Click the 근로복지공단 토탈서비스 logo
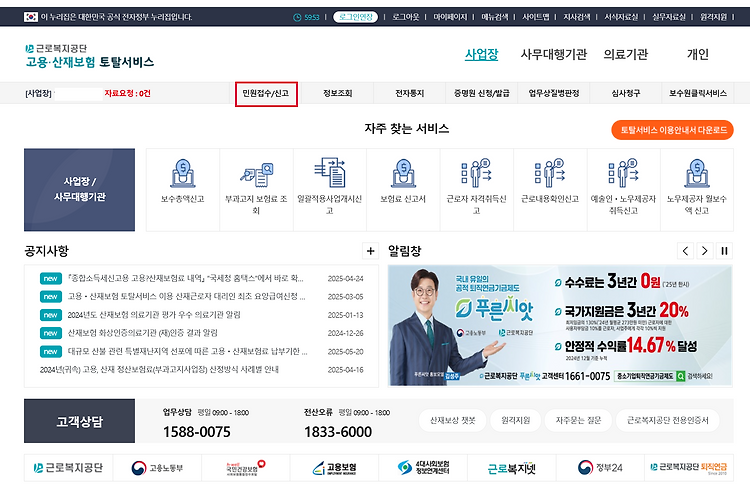 coord(89,56)
